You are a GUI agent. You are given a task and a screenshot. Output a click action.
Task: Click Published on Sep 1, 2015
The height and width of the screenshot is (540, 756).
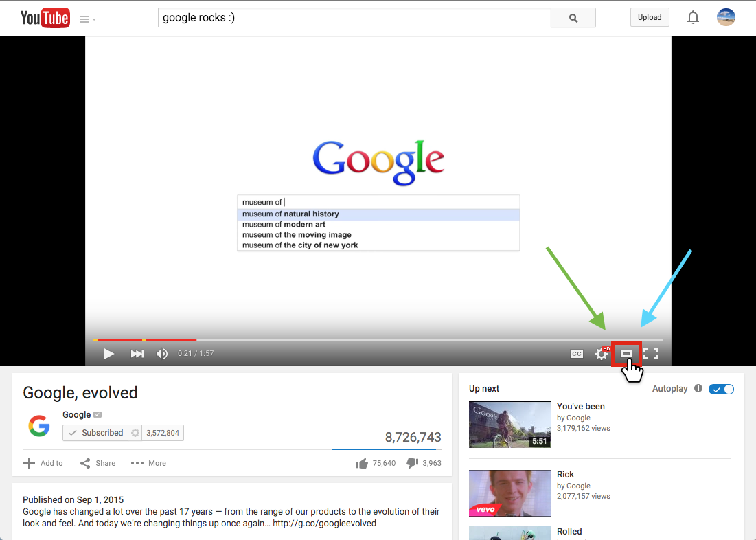tap(73, 500)
